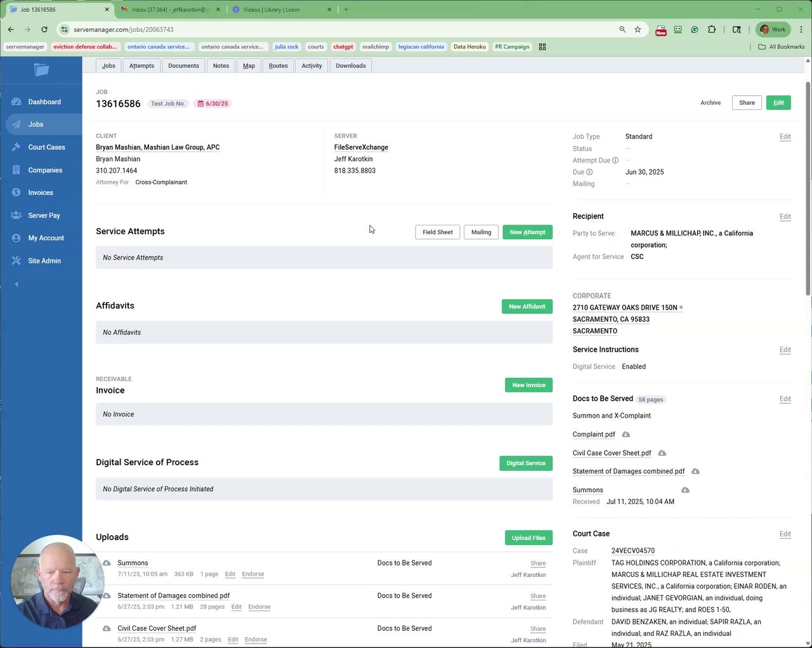Image resolution: width=812 pixels, height=648 pixels.
Task: Open the Routes tab
Action: [278, 66]
